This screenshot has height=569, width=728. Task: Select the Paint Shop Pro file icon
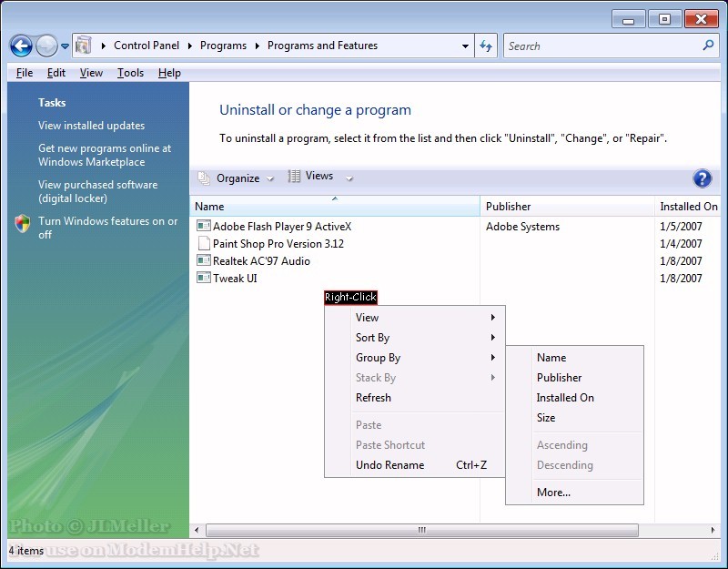click(203, 243)
